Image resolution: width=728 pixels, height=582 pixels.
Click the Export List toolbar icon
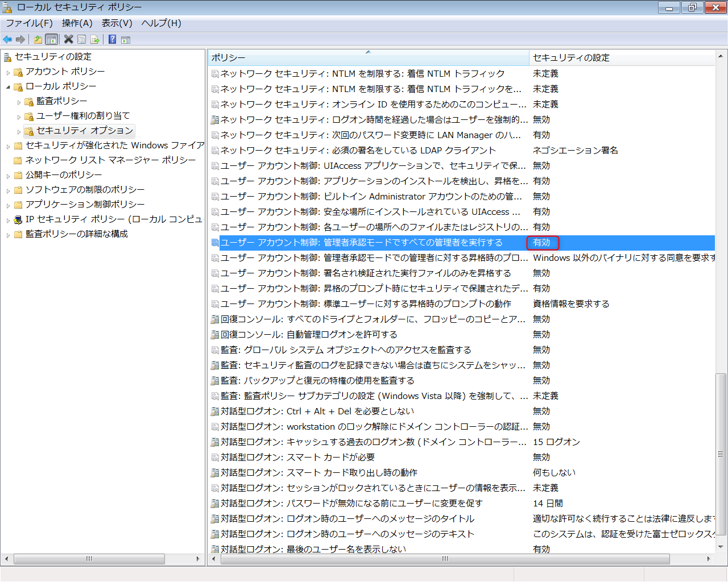[x=95, y=39]
